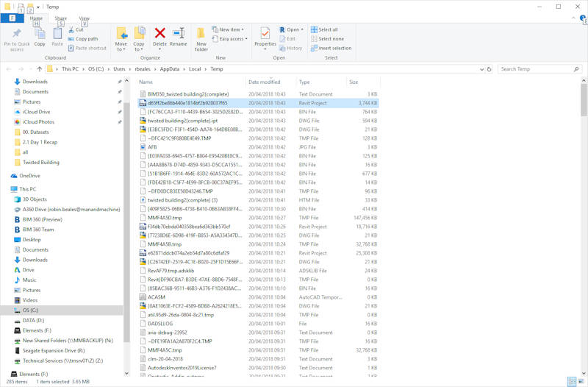This screenshot has width=588, height=387.
Task: Expand address bar history dropdown
Action: pyautogui.click(x=482, y=69)
